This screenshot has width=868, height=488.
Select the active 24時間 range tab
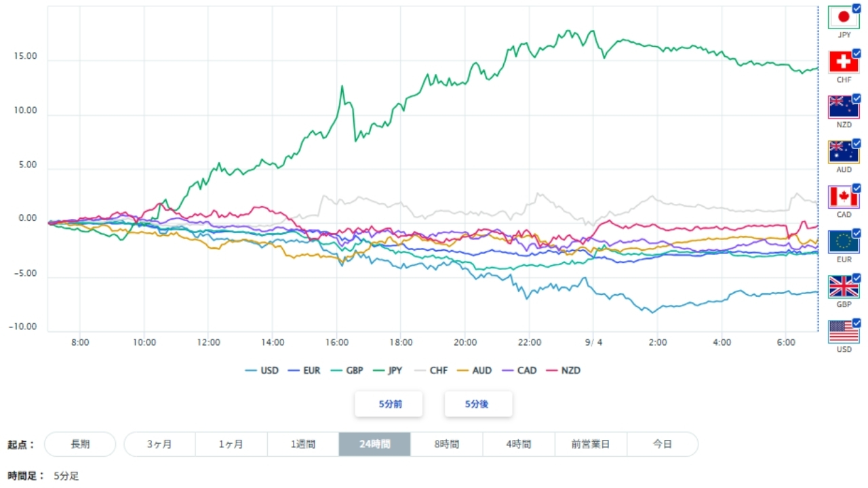375,445
